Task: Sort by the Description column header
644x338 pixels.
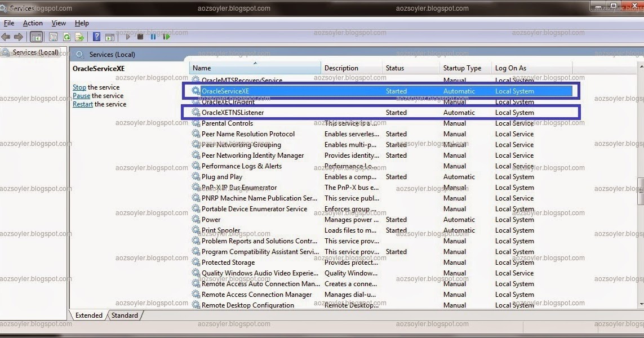Action: point(352,68)
